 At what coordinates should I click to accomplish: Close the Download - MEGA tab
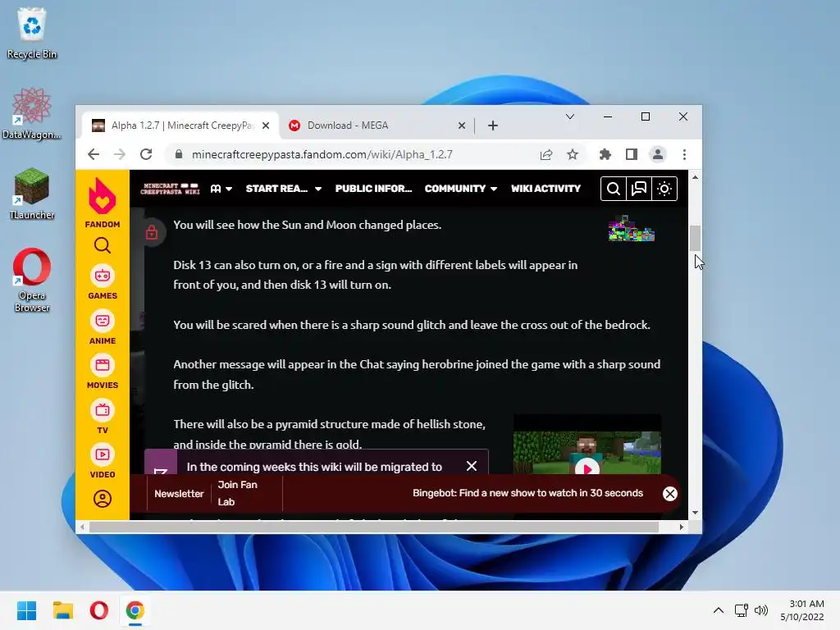(x=462, y=126)
